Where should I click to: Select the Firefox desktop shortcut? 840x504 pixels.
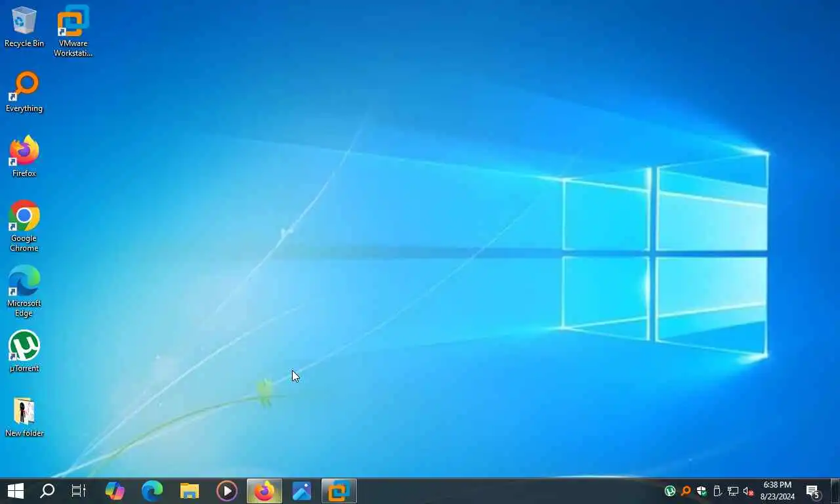click(x=24, y=157)
